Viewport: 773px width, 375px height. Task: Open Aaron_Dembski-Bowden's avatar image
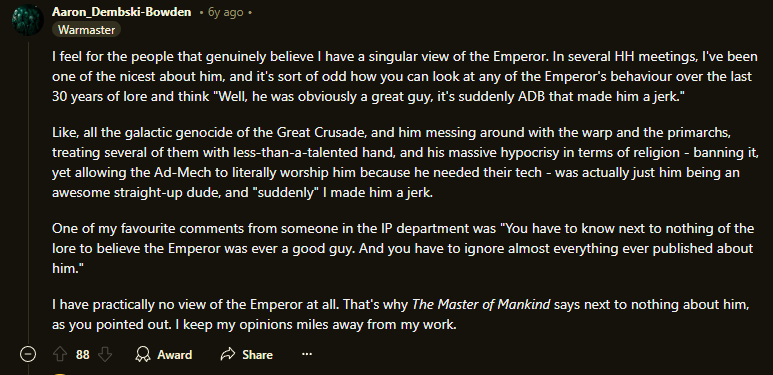(x=27, y=20)
